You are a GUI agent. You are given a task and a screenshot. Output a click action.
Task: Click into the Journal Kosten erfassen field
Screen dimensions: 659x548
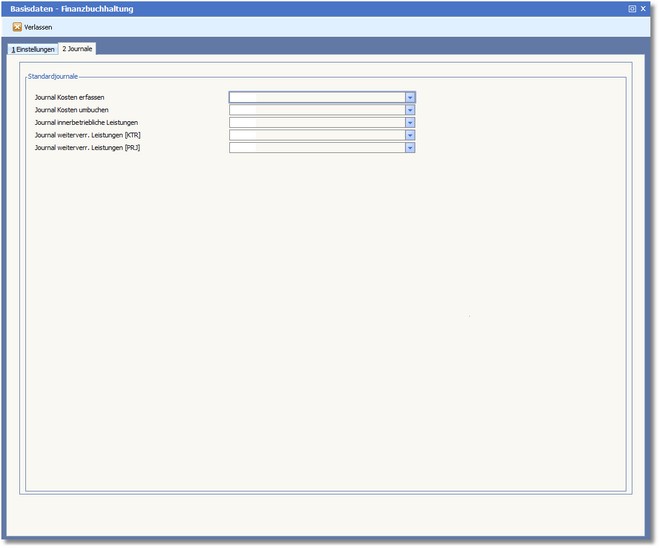tap(317, 97)
